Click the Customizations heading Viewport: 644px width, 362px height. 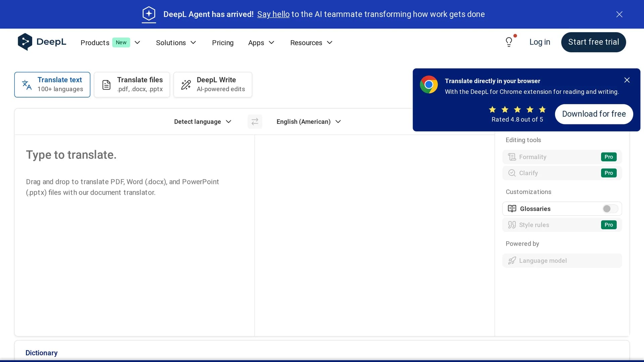(528, 192)
